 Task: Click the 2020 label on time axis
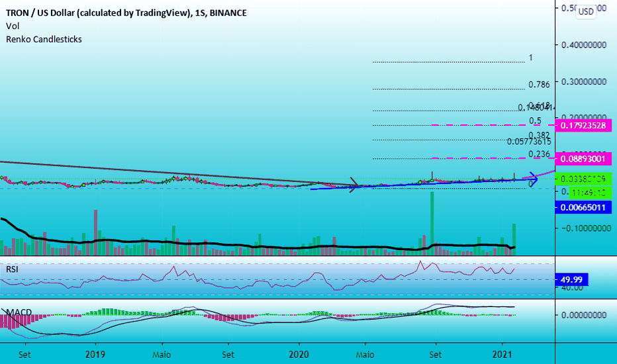tap(299, 355)
